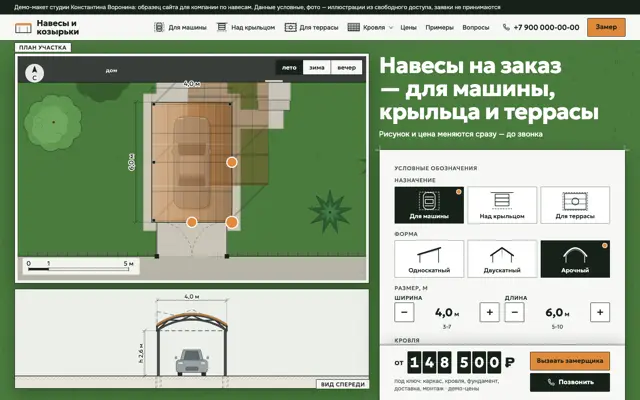The height and width of the screenshot is (400, 640).
Task: Click the price counter 148 500 ₽
Action: (x=461, y=362)
